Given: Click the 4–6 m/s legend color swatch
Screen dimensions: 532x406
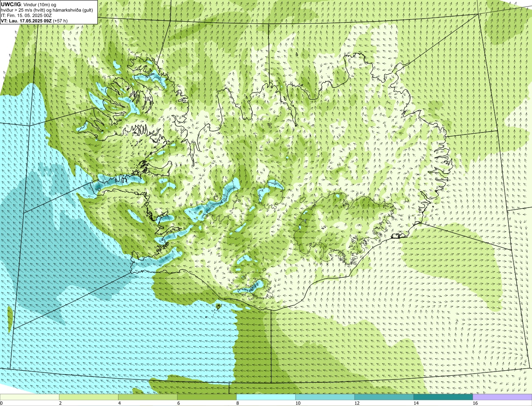Looking at the screenshot, I should coord(148,397).
